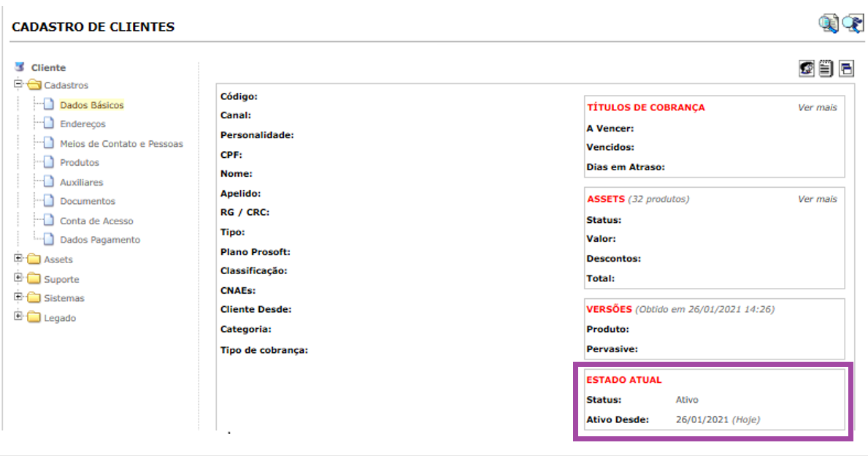Open the Produtos tree item

tap(79, 163)
